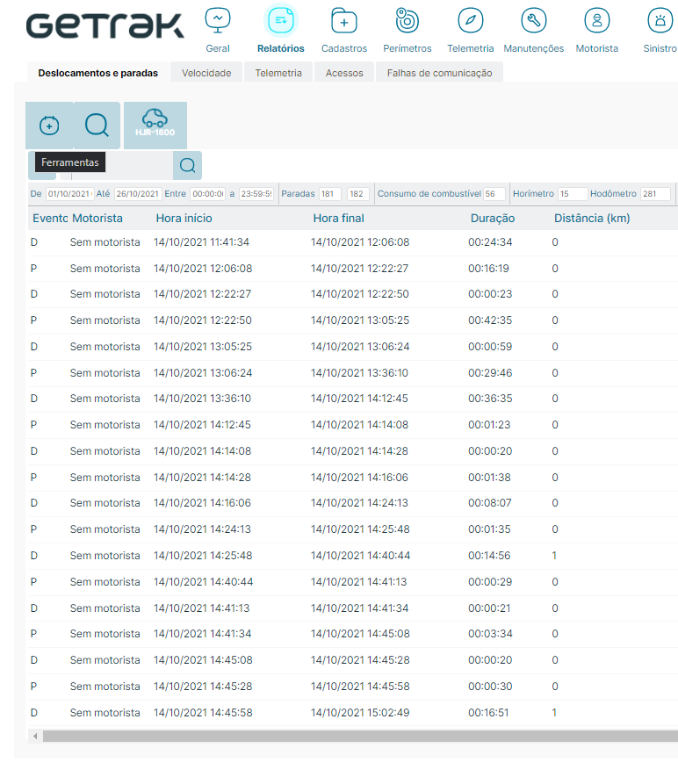Open the Relatórios report icon
Screen dimensions: 678x784
pos(281,21)
